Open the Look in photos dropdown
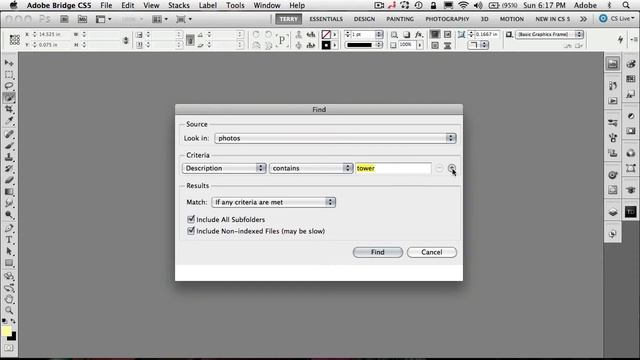Screen dimensions: 640x360 coord(335,138)
